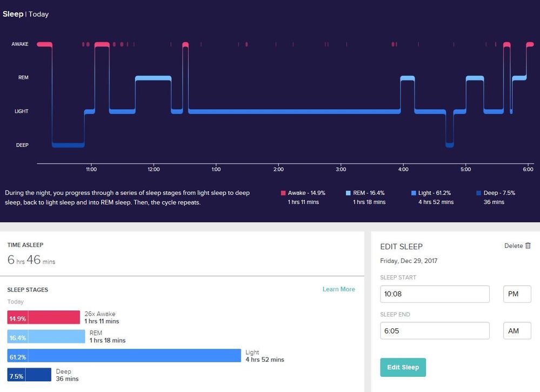Click the TIME ASLEEP heading
Screen dimensions: 540x392
25,245
